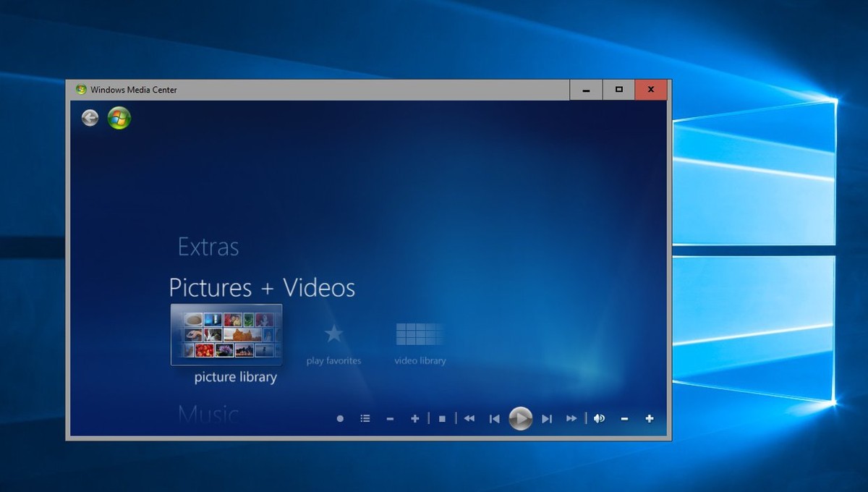The height and width of the screenshot is (492, 868).
Task: Mute the speaker icon
Action: click(599, 418)
